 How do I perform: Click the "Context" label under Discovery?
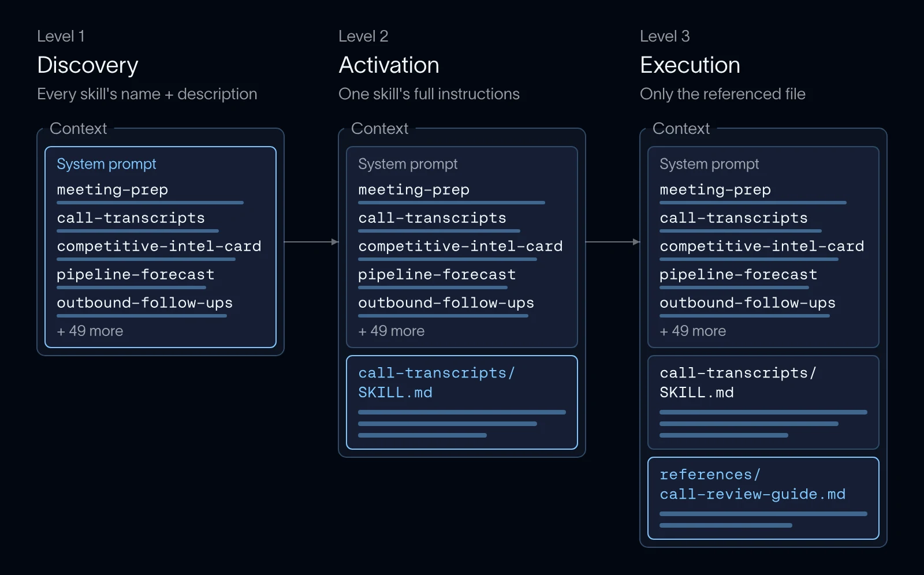click(x=78, y=128)
